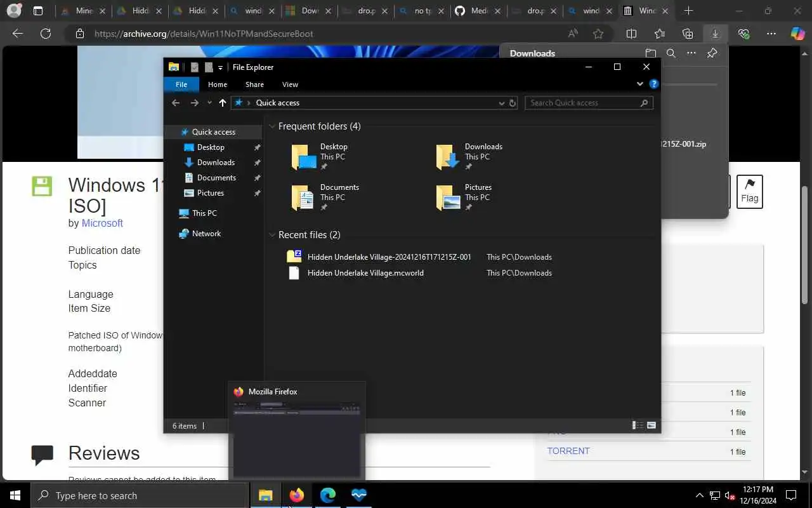Click the Mozilla Firefox preview thumbnail

(297, 439)
